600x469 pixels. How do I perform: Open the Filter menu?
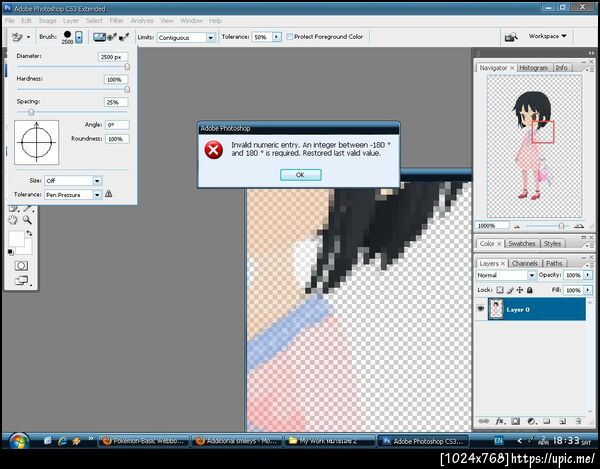116,21
